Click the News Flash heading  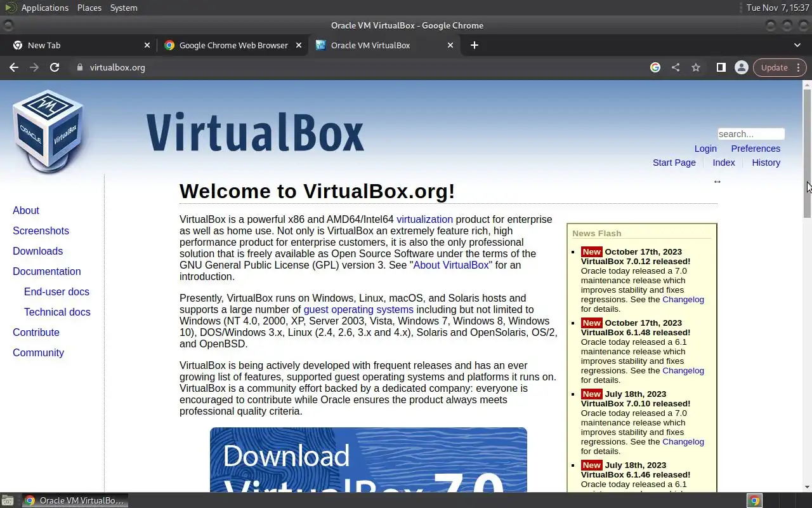596,233
